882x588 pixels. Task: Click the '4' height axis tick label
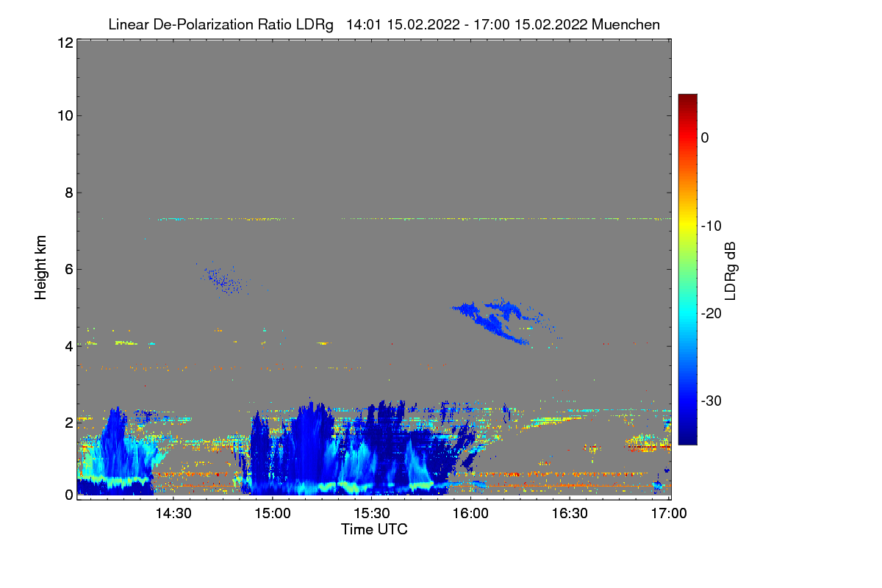(68, 345)
